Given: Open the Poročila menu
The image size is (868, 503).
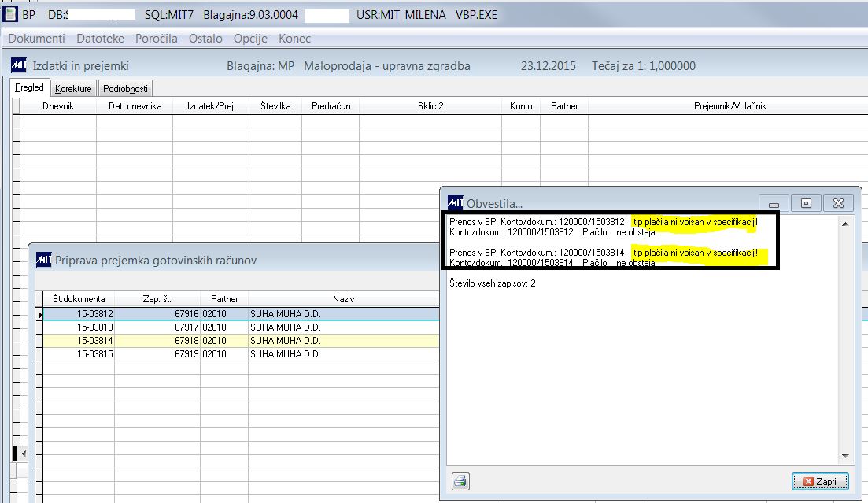Looking at the screenshot, I should (x=156, y=39).
